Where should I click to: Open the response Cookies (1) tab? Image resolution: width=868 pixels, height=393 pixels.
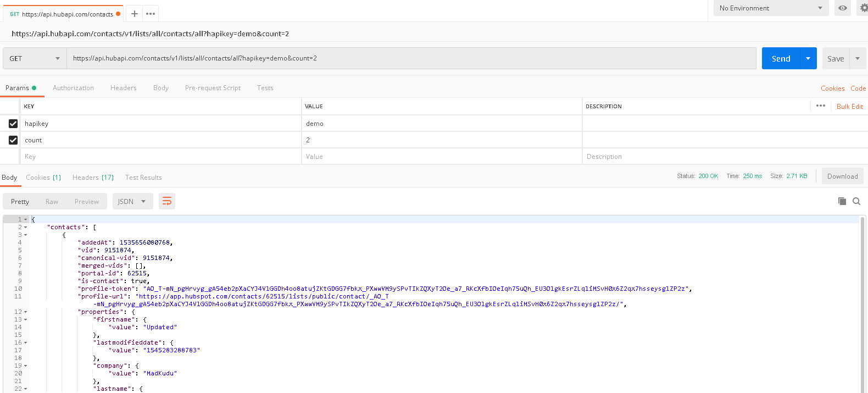click(43, 178)
